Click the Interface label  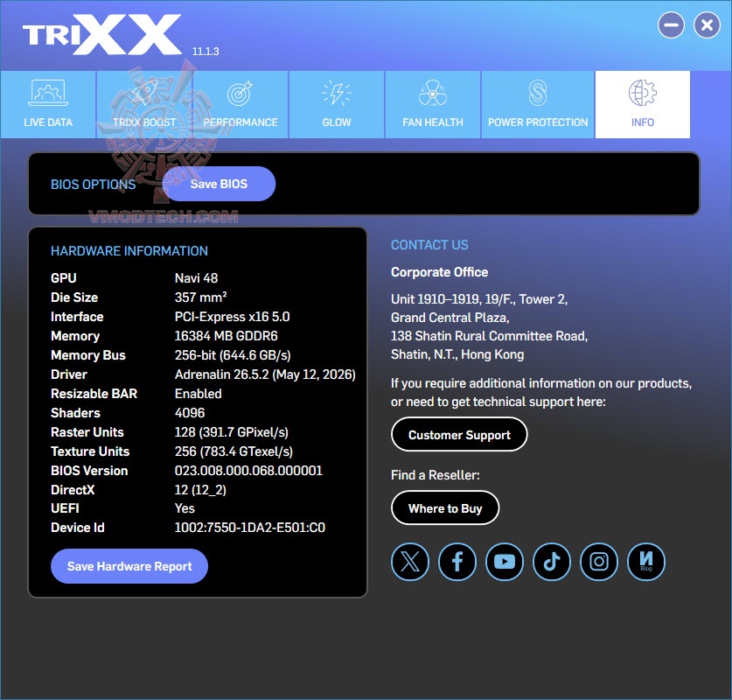point(77,317)
